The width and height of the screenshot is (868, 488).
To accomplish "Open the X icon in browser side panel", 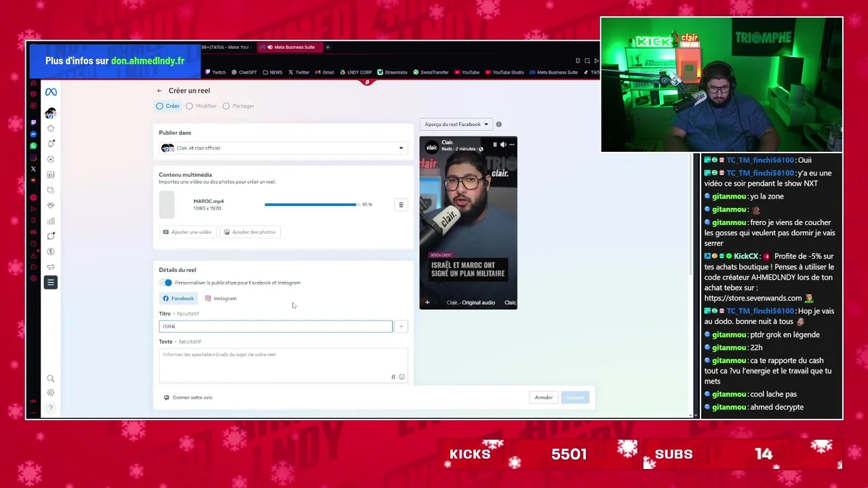I will point(33,169).
